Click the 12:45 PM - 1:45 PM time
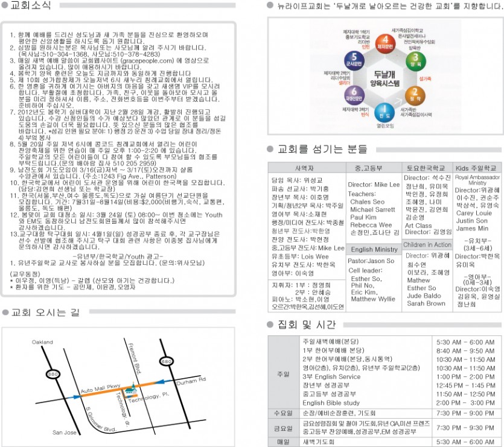 [x=465, y=385]
